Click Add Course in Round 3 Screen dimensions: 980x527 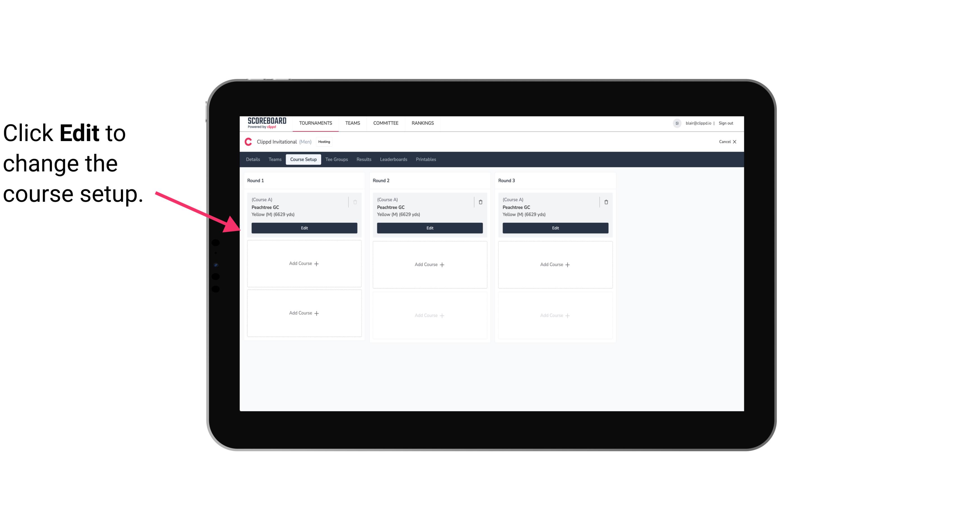555,264
